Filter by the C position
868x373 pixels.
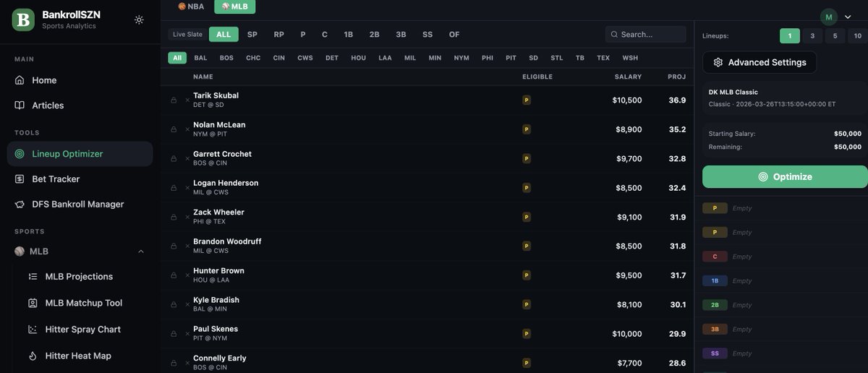325,34
